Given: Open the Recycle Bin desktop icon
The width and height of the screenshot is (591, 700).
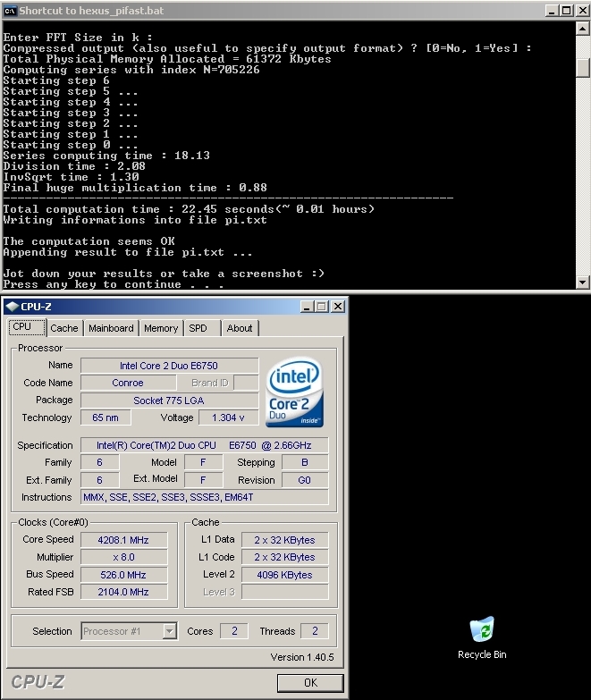Looking at the screenshot, I should tap(482, 637).
